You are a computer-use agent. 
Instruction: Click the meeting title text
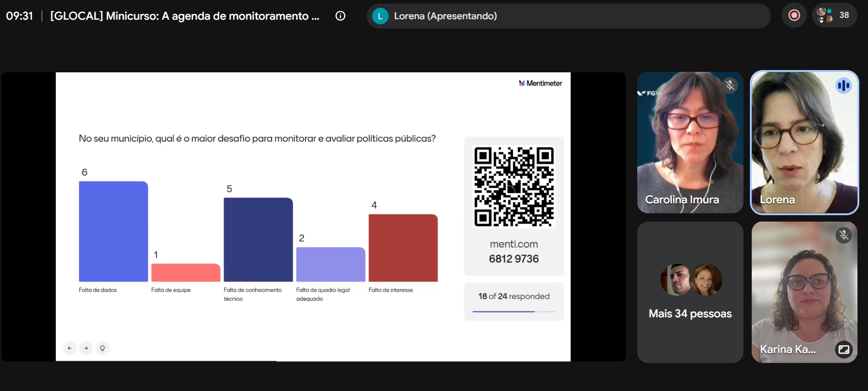185,16
